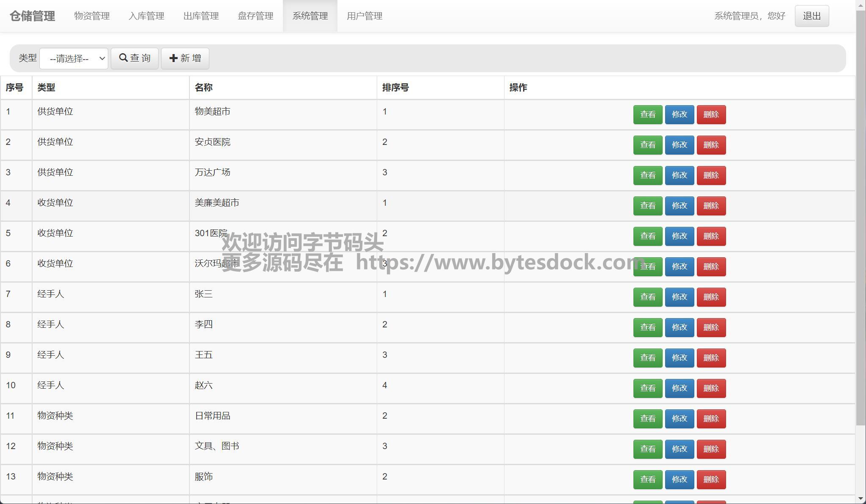The height and width of the screenshot is (504, 866).
Task: Click the scrollbar down arrow
Action: (861, 499)
